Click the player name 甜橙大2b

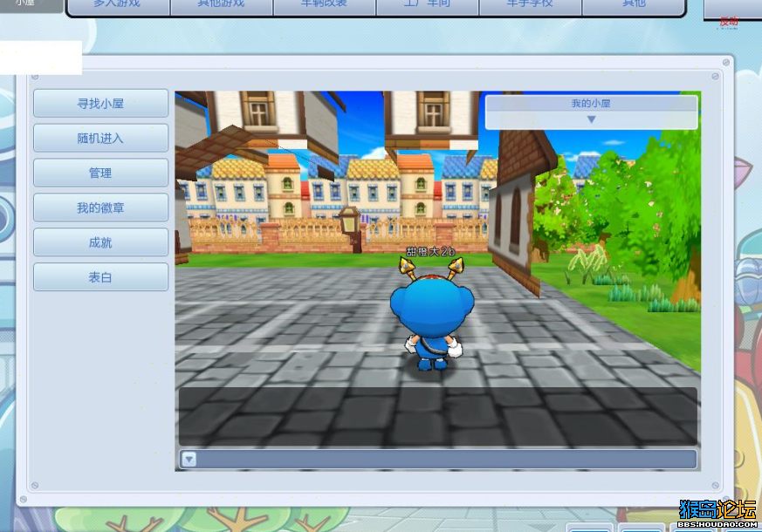[430, 251]
